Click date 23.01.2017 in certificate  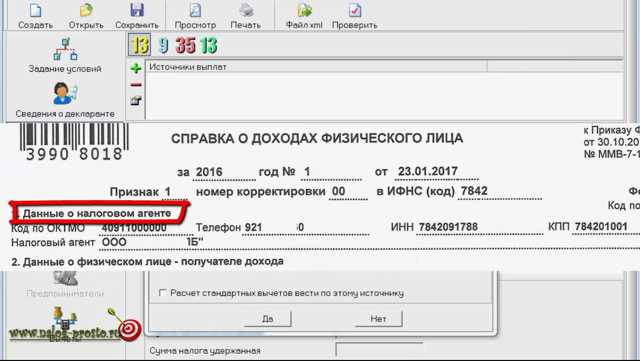[428, 171]
